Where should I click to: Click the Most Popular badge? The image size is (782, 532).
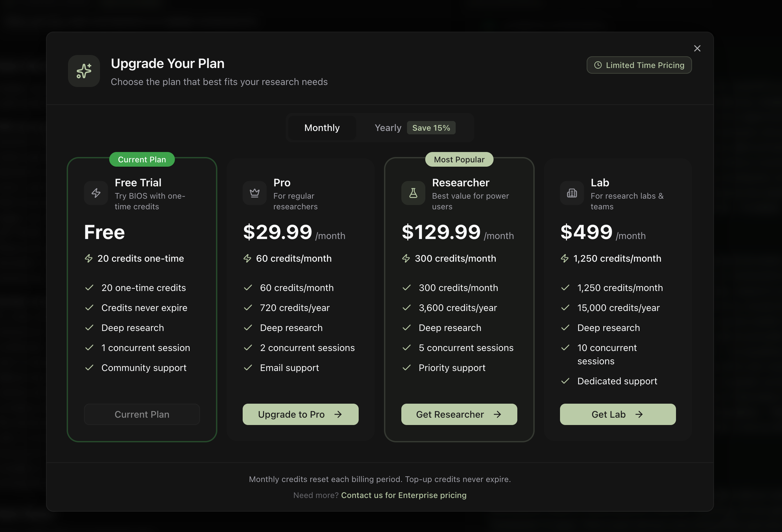point(459,159)
